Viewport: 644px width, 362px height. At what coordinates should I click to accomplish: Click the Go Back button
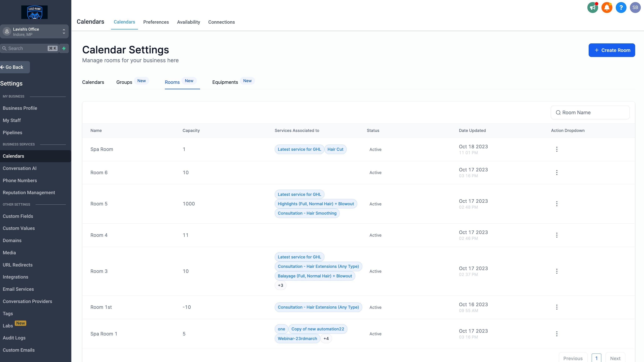click(x=14, y=67)
